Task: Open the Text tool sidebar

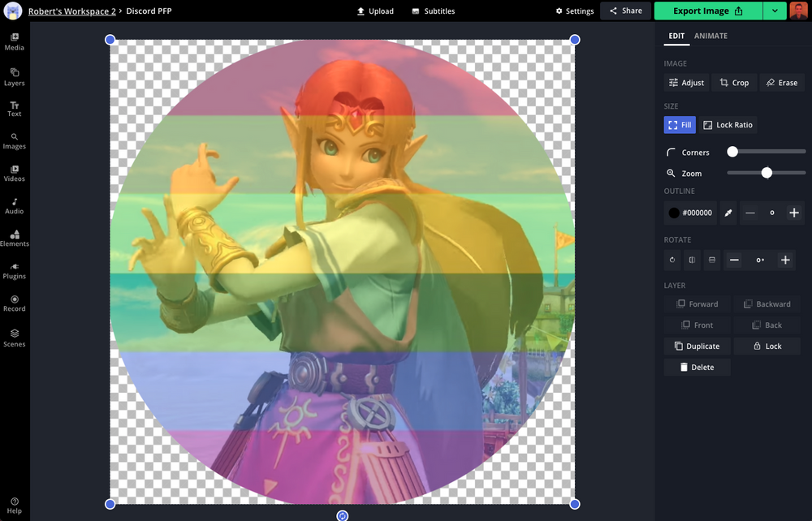Action: point(14,108)
